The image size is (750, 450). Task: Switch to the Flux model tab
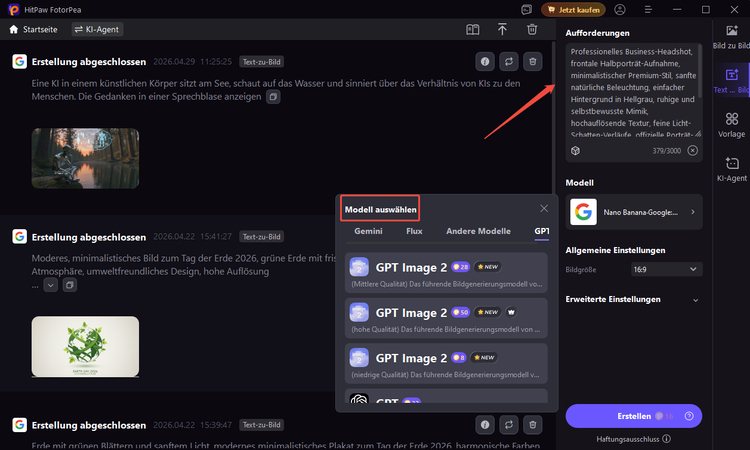[414, 231]
